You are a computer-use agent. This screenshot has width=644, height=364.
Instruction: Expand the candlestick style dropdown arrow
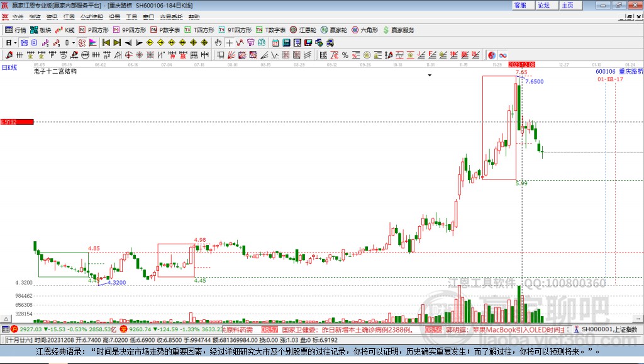[74, 43]
